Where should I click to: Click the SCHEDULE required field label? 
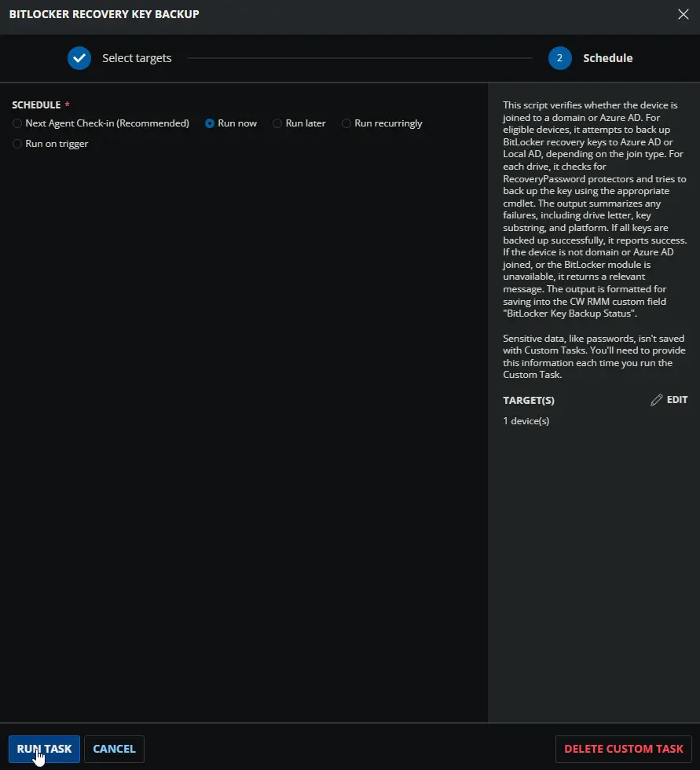click(x=36, y=104)
